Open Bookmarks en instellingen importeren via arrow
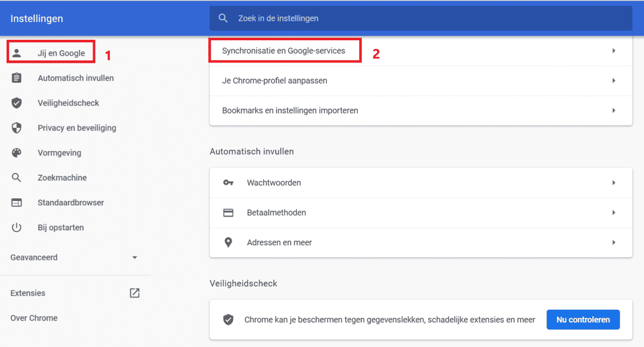This screenshot has width=644, height=347. tap(614, 110)
